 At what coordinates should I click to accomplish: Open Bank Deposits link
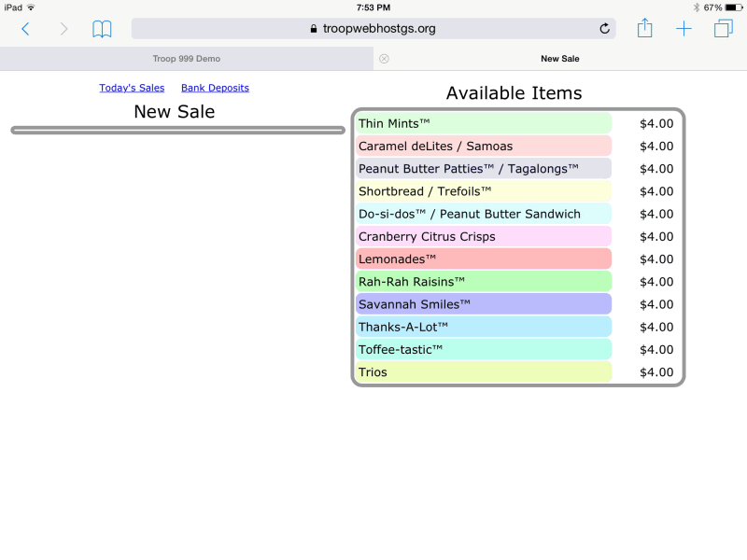[215, 88]
